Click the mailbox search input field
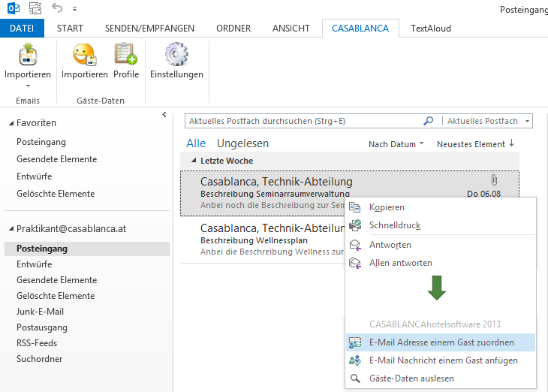Viewport: 548px width, 392px height. coord(304,121)
